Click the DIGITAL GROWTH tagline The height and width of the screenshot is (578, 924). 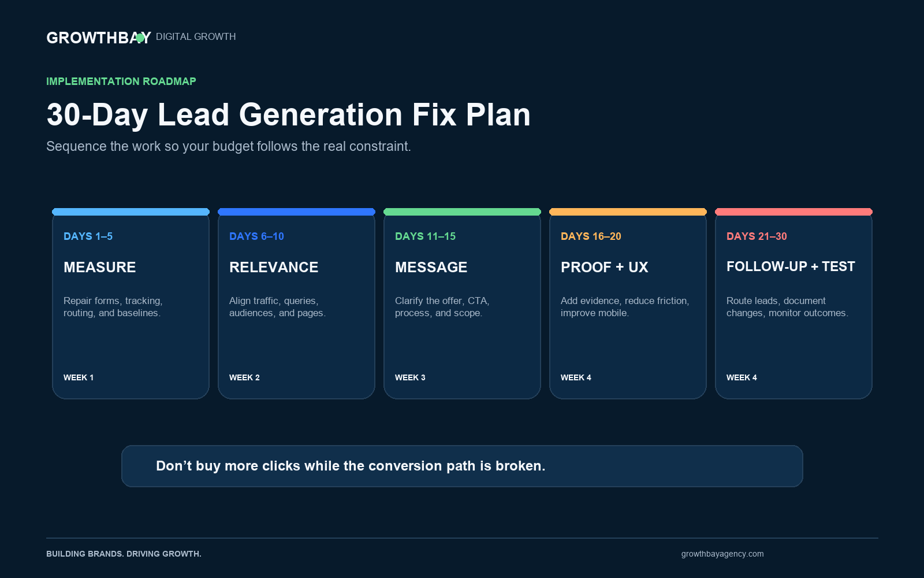196,36
